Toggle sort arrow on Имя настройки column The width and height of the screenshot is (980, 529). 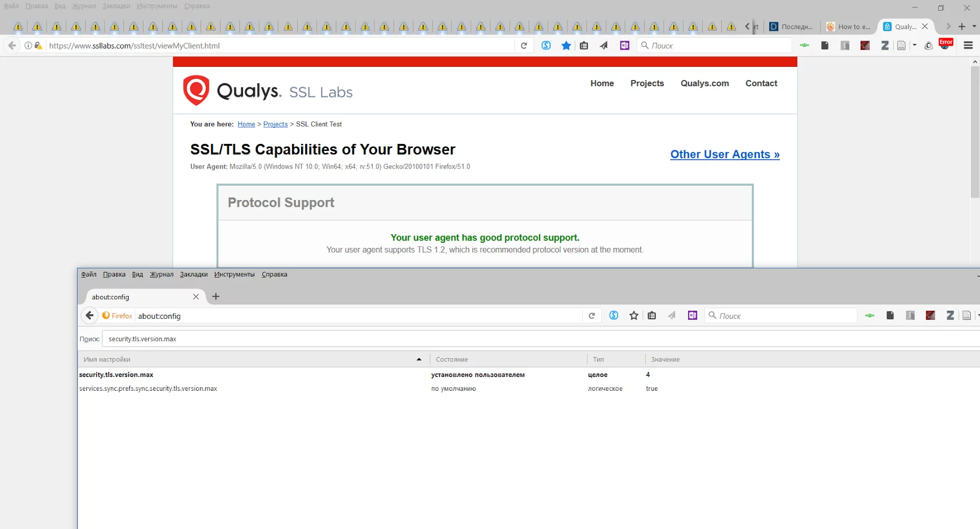click(419, 359)
